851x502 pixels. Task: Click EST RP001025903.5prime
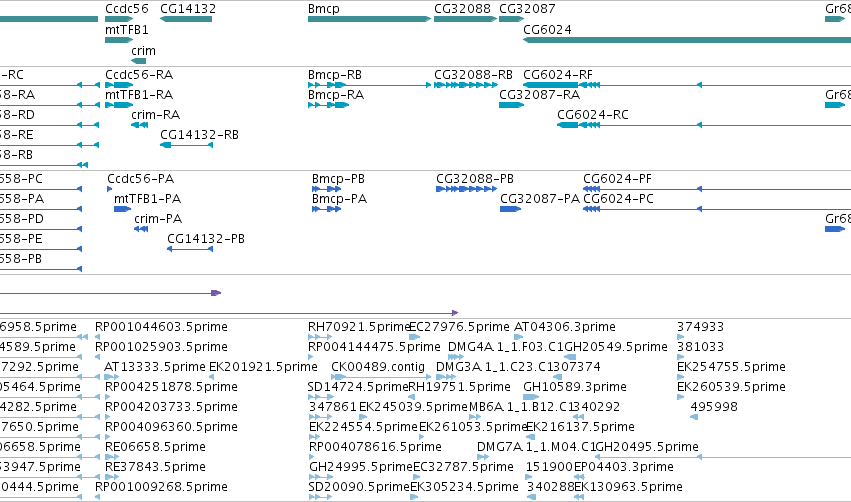(x=161, y=347)
